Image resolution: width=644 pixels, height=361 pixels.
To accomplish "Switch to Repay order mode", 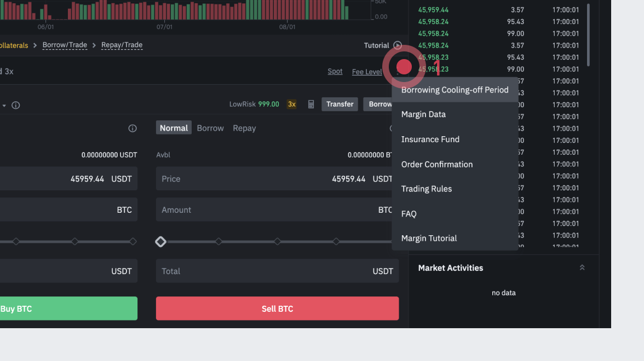I will pyautogui.click(x=244, y=128).
